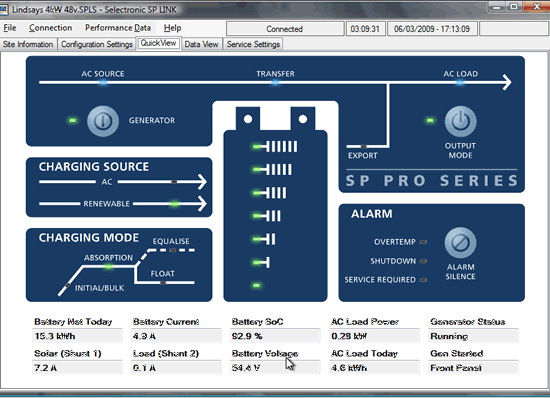
Task: Open the Service Settings tab
Action: pyautogui.click(x=253, y=44)
